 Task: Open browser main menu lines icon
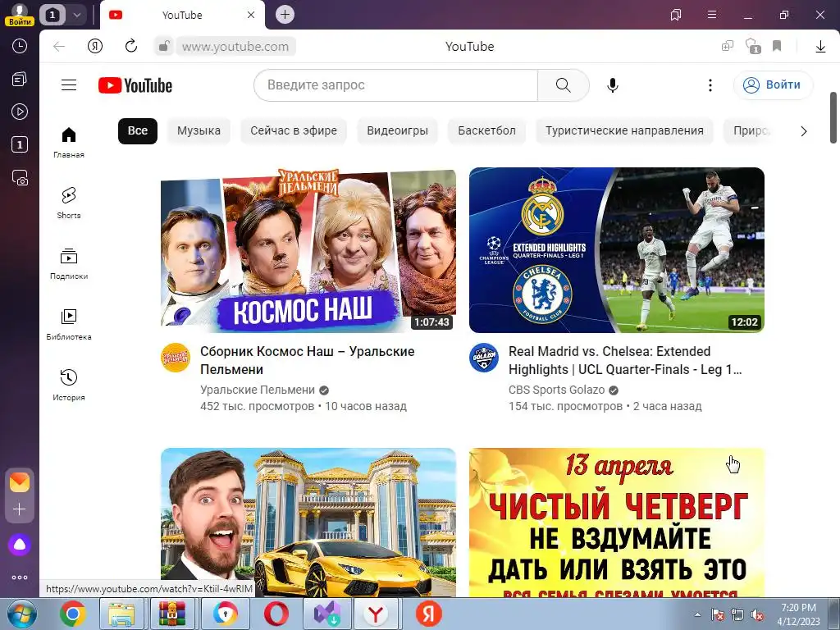click(x=711, y=15)
